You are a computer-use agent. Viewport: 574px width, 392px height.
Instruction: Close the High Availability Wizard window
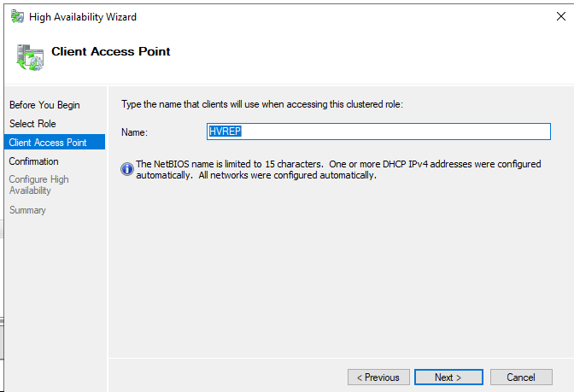(561, 16)
